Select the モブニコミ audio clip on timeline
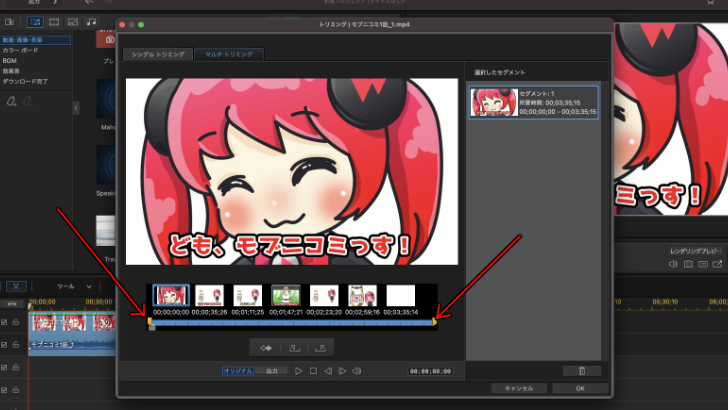 pyautogui.click(x=72, y=345)
